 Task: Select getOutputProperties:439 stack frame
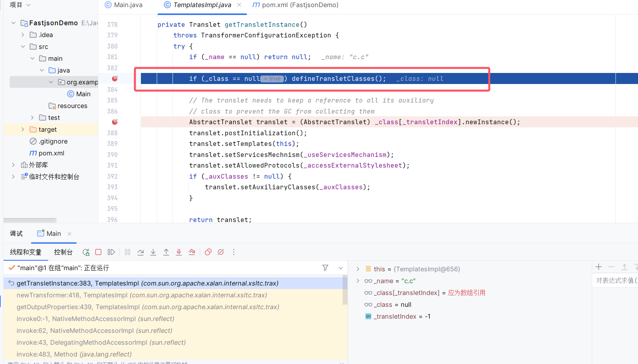(x=173, y=307)
